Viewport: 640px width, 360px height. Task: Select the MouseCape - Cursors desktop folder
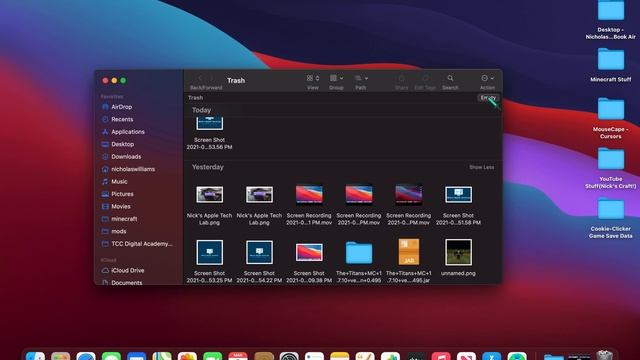pyautogui.click(x=611, y=118)
